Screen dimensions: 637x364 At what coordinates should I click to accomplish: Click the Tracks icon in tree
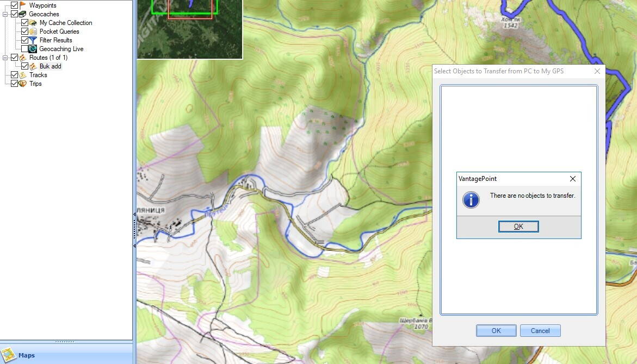[23, 75]
